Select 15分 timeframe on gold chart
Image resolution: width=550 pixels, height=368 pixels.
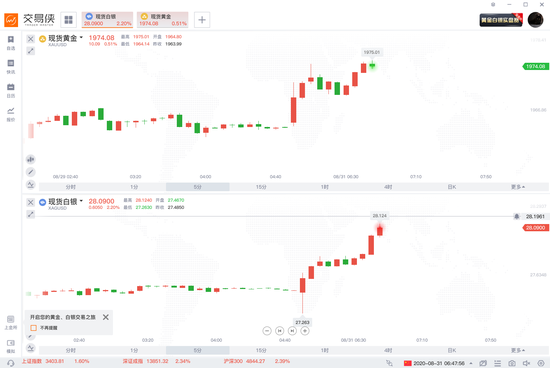(261, 187)
